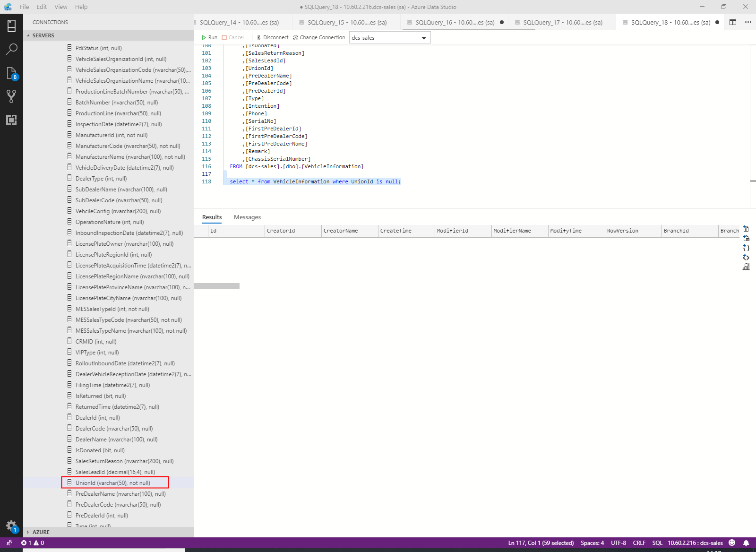Click the Ln 117, Col 1 cursor position
The width and height of the screenshot is (756, 552).
point(541,543)
